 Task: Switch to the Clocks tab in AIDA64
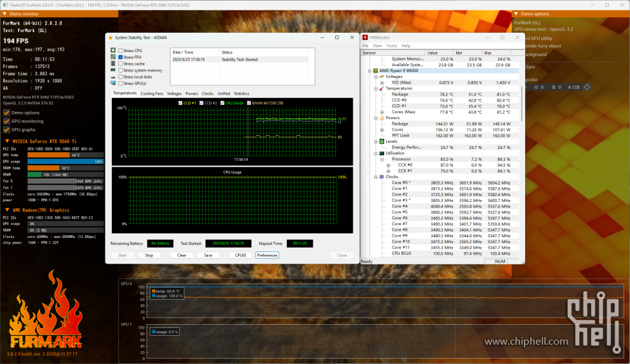click(208, 93)
